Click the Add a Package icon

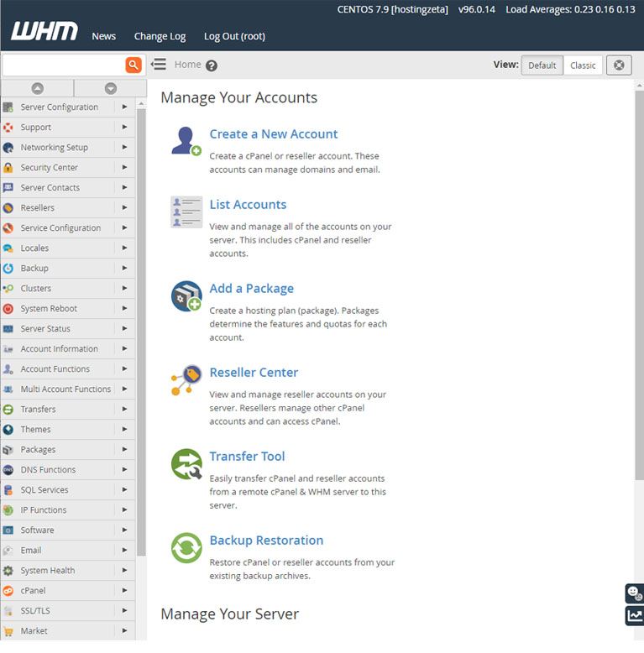186,296
